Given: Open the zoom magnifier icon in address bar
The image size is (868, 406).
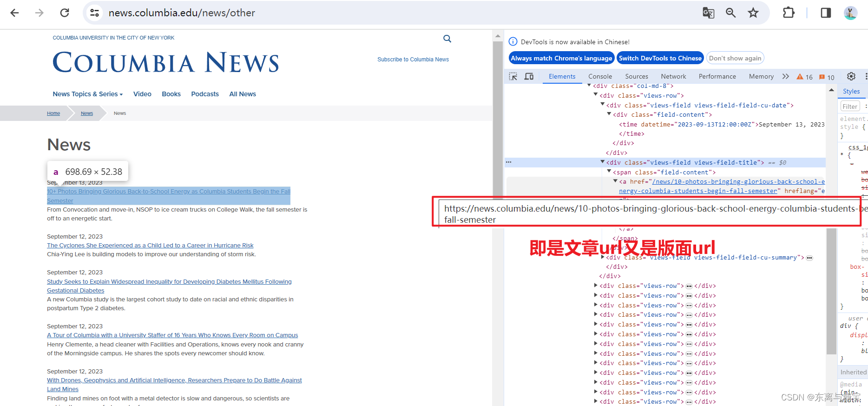Looking at the screenshot, I should pos(730,13).
